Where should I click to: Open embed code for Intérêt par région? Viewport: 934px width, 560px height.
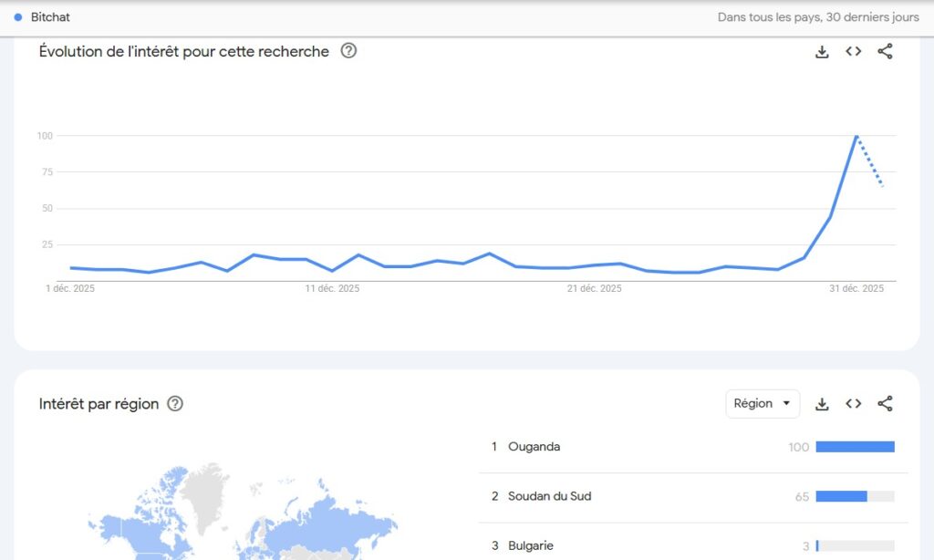(853, 404)
